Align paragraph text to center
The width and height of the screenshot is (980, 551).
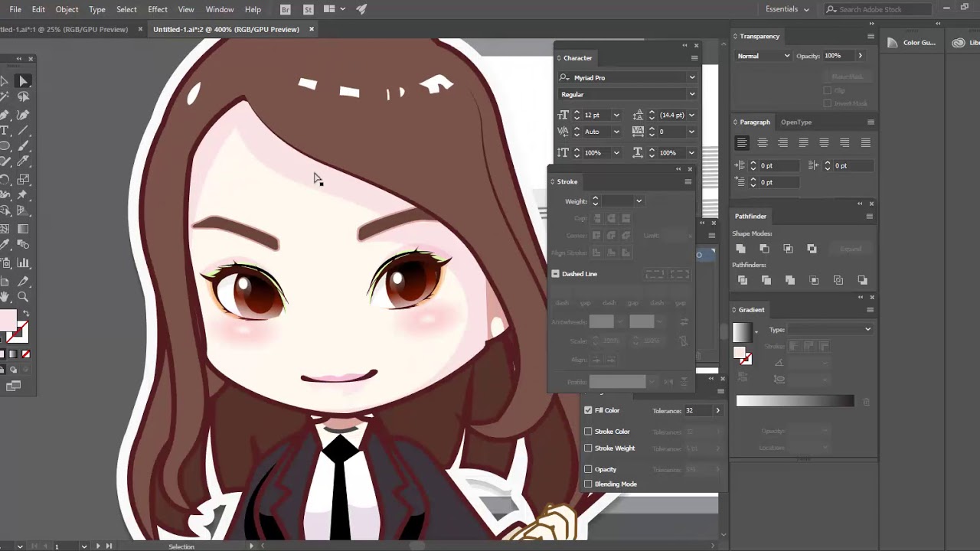click(x=762, y=143)
